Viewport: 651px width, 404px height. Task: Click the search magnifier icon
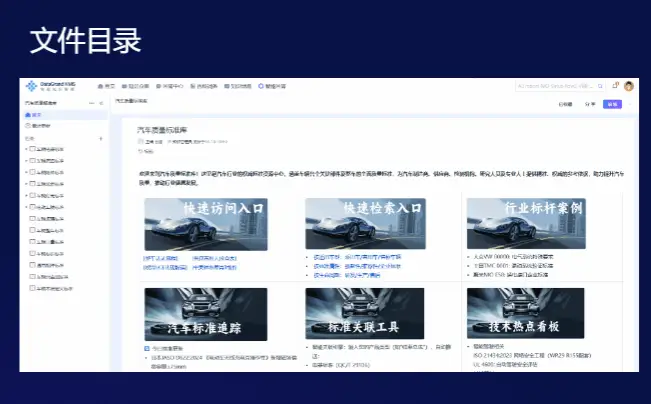pyautogui.click(x=602, y=86)
